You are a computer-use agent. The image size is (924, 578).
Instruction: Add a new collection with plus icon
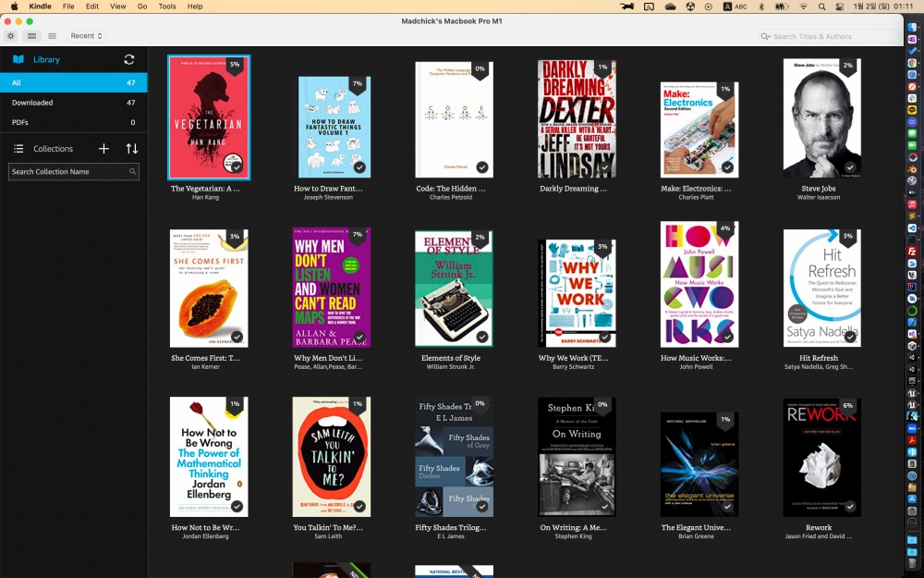coord(103,149)
